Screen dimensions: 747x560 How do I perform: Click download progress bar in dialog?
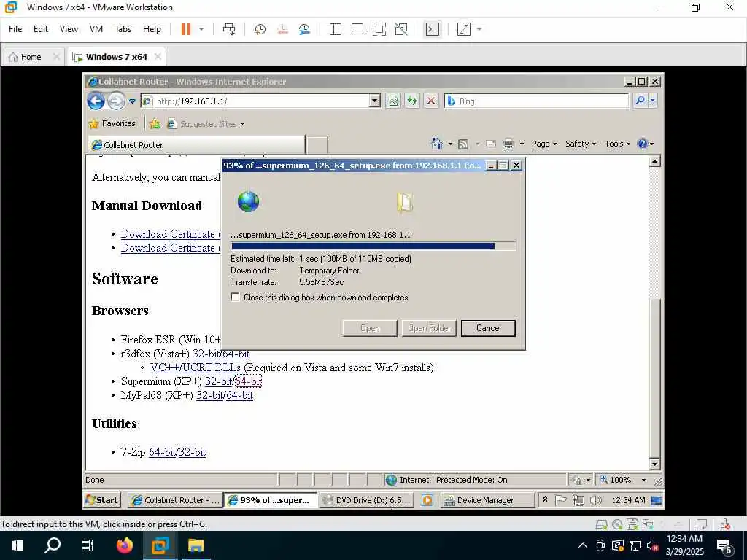[373, 246]
